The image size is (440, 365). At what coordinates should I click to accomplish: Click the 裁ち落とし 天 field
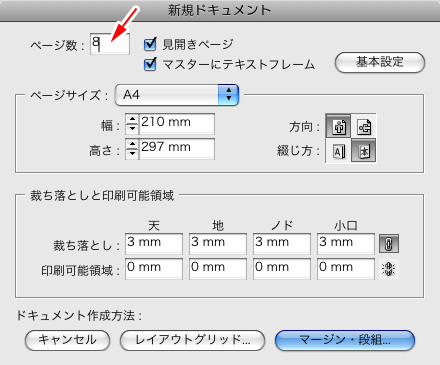(x=154, y=244)
